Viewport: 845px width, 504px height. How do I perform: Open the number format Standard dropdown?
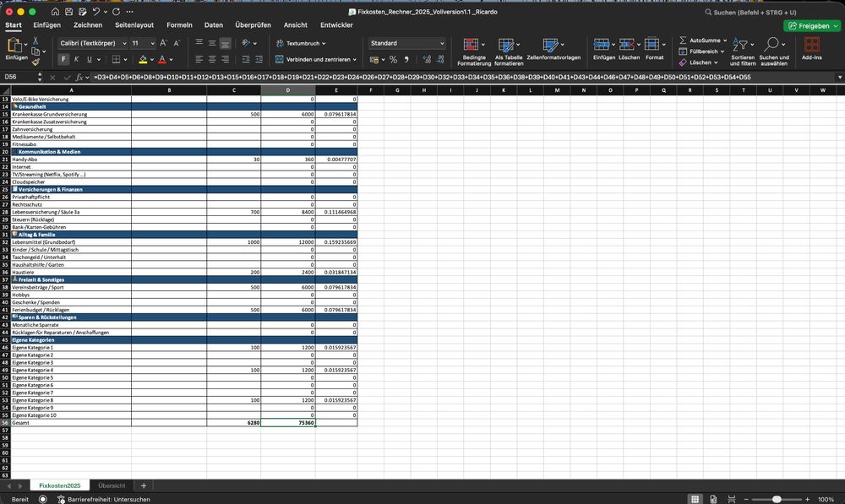click(x=440, y=43)
